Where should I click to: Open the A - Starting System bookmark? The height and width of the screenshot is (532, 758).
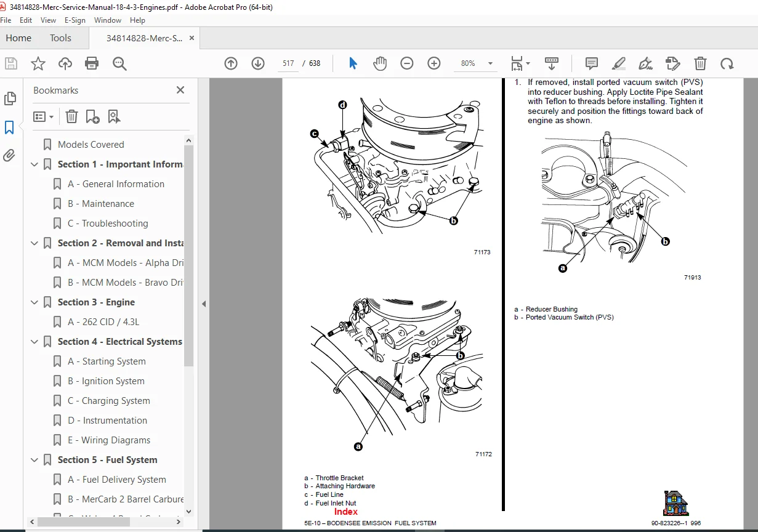[107, 361]
